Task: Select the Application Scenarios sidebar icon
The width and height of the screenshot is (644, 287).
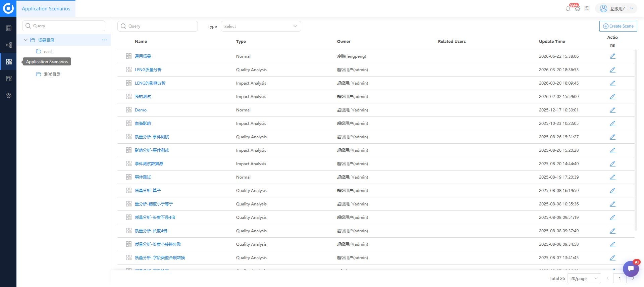Action: coord(9,62)
